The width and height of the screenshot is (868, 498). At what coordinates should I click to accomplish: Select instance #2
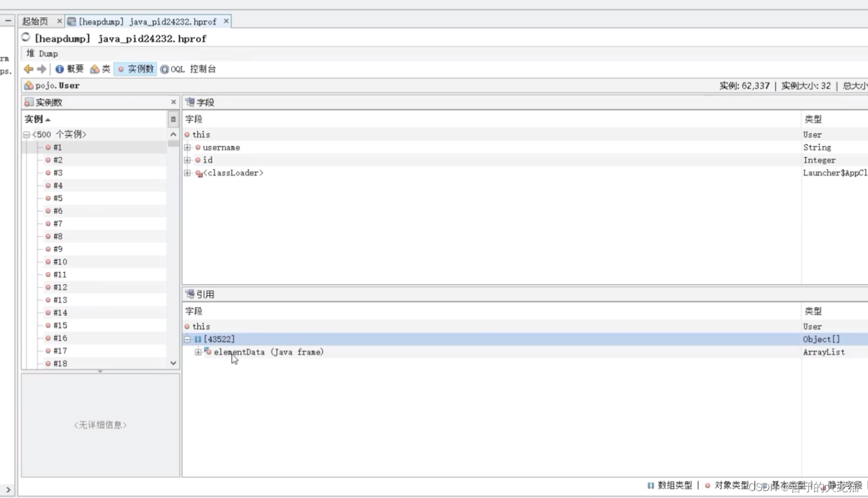[94, 160]
